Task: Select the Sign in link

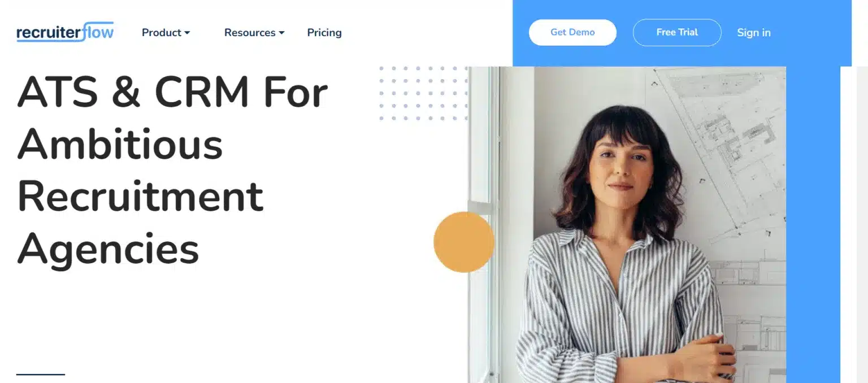Action: (x=754, y=33)
